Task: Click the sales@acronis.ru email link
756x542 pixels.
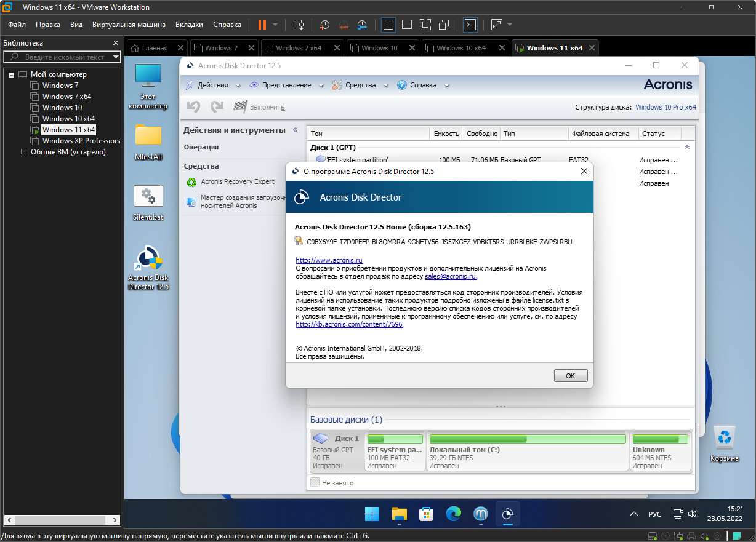Action: click(450, 276)
